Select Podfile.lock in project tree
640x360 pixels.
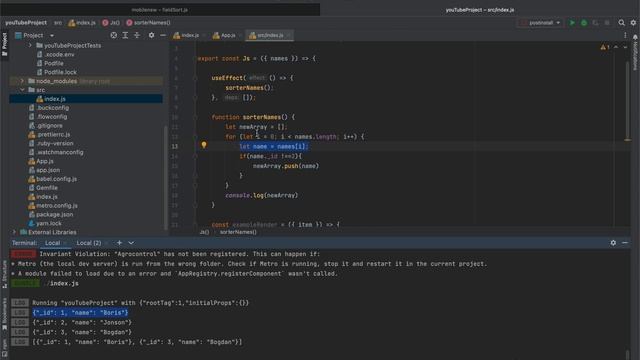60,72
